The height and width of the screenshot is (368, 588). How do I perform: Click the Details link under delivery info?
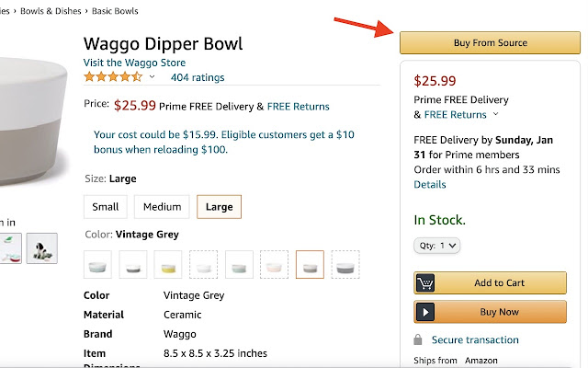point(430,185)
